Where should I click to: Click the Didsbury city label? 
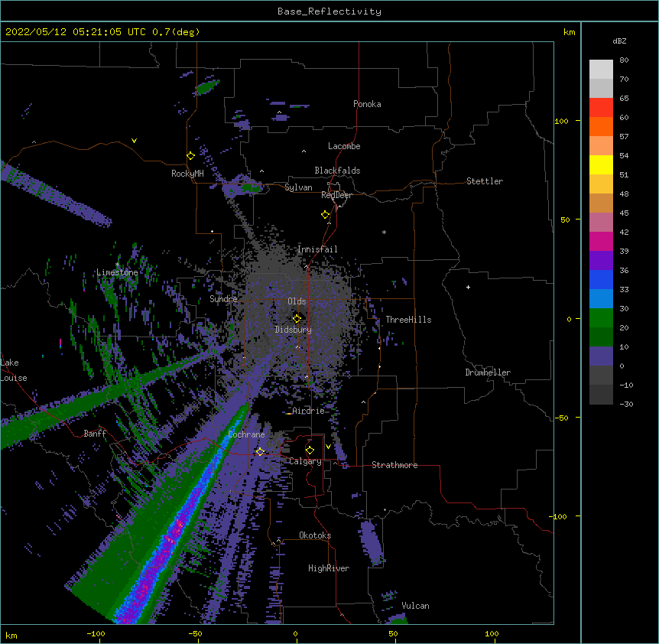294,330
